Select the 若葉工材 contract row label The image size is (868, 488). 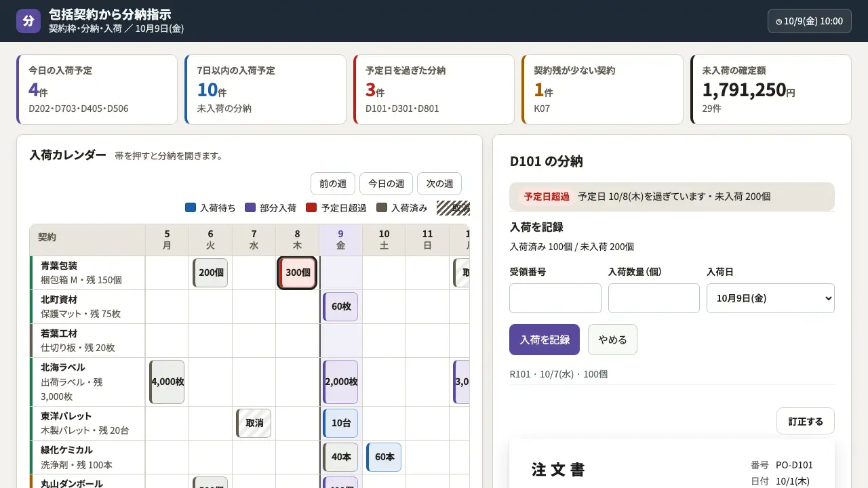(x=87, y=340)
